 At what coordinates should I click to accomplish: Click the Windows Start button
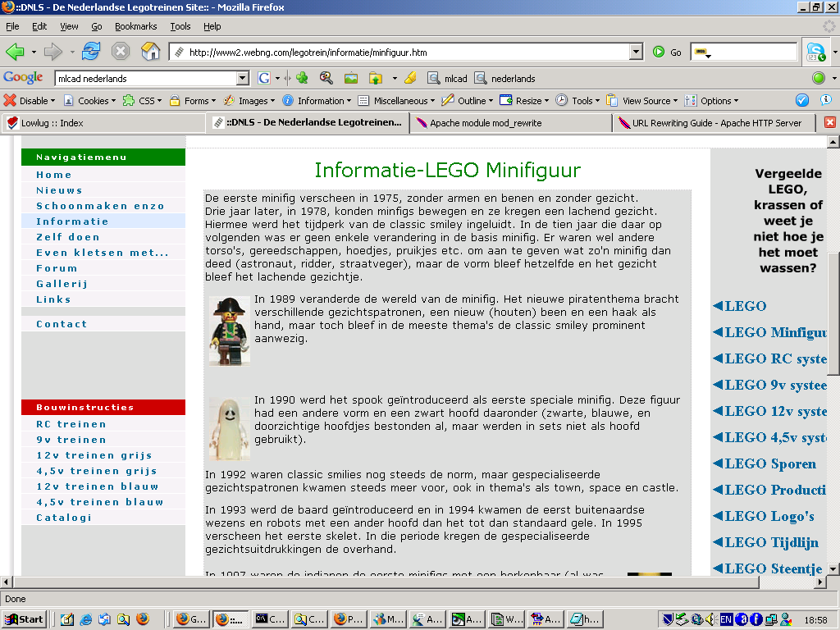point(24,619)
